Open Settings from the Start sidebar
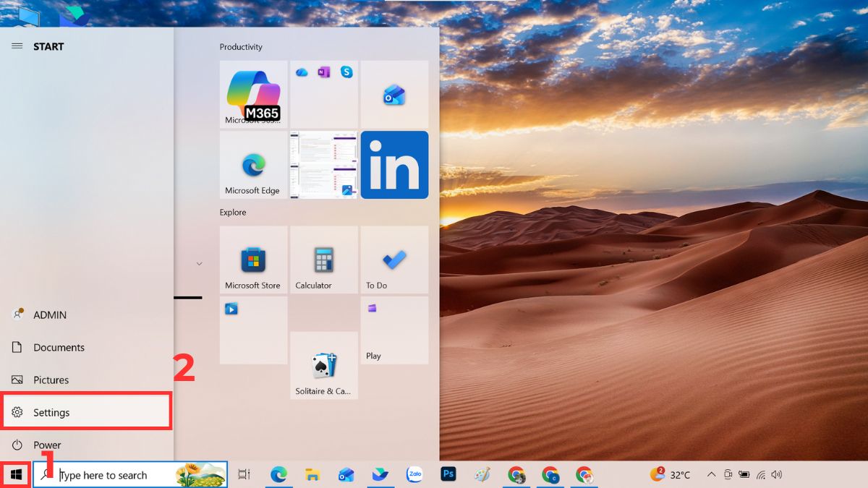Viewport: 868px width, 488px height. pos(87,412)
